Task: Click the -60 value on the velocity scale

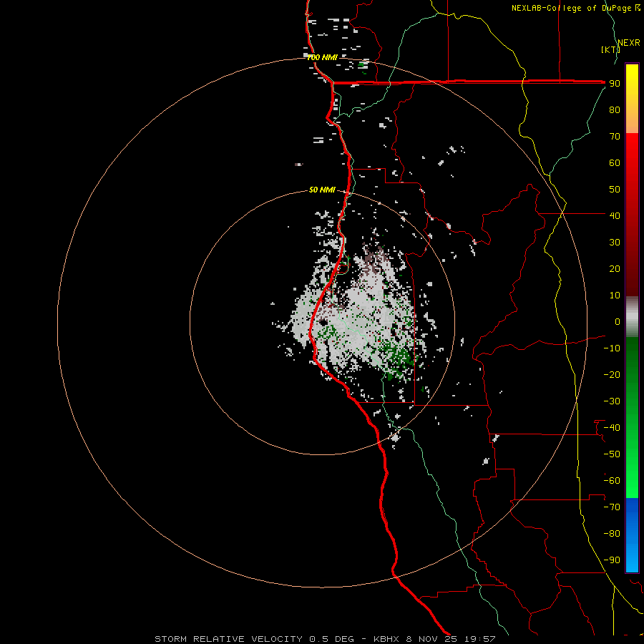Action: (x=612, y=481)
